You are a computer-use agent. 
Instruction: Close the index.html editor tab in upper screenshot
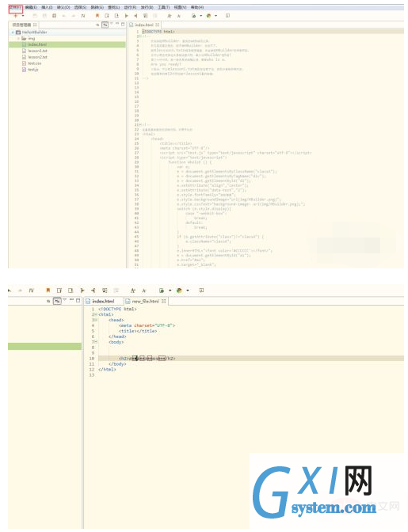click(x=158, y=25)
